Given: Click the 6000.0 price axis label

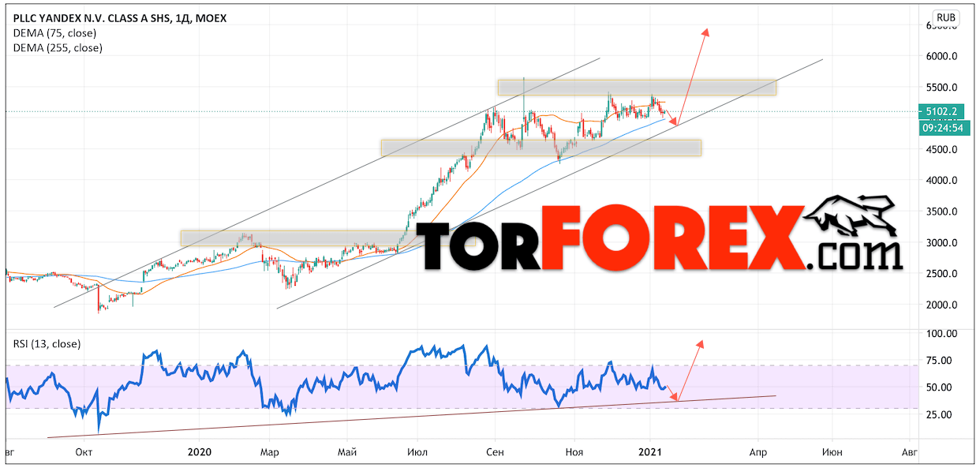Looking at the screenshot, I should tap(942, 57).
